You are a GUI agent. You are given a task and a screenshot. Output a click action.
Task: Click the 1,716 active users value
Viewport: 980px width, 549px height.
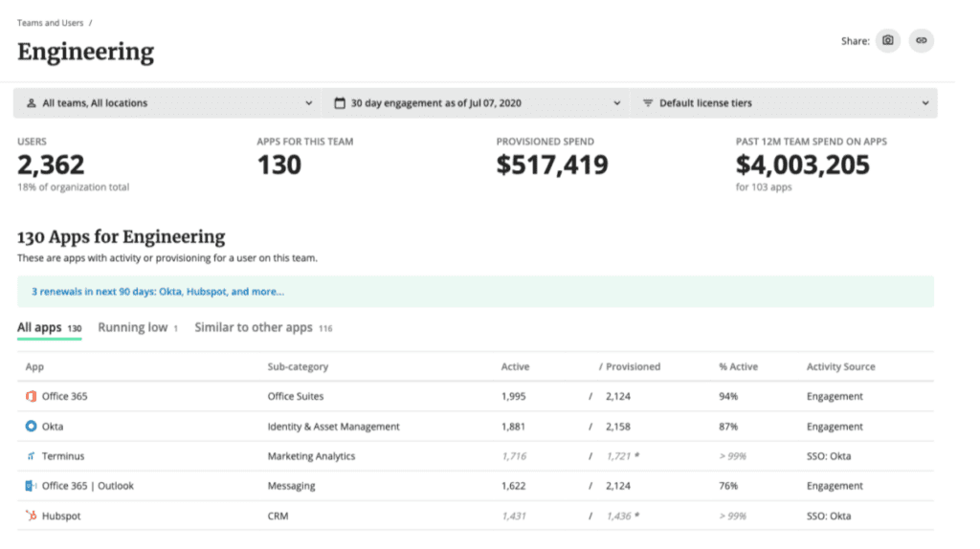[x=514, y=456]
